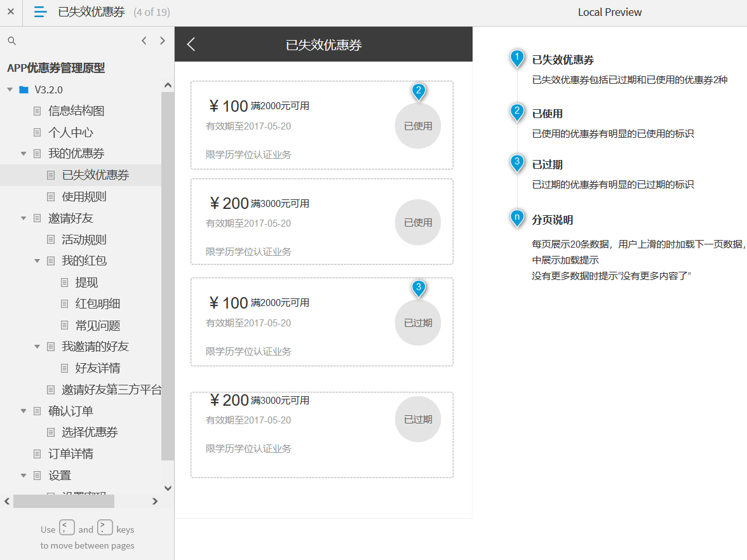Select note pin 2 beside 已使用 heading
The image size is (747, 560).
pos(517,112)
